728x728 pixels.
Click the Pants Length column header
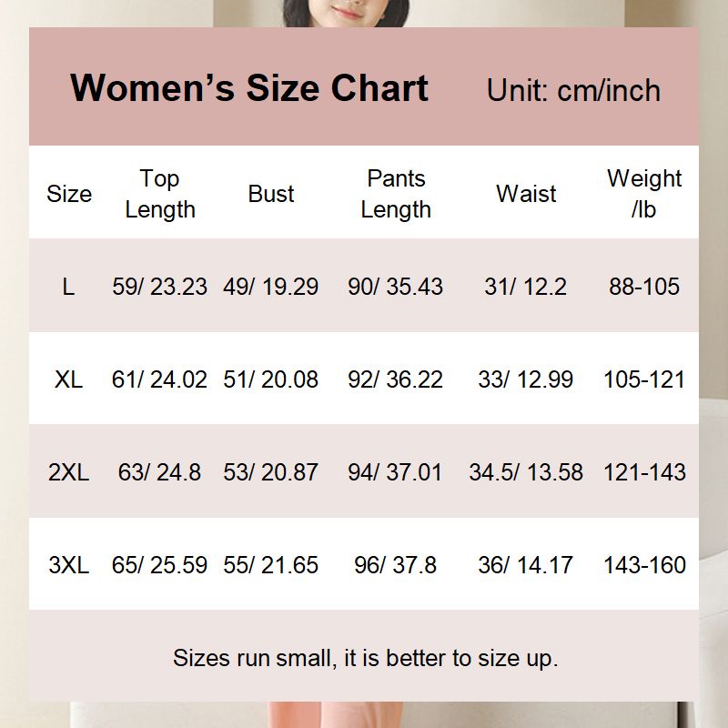[x=396, y=194]
